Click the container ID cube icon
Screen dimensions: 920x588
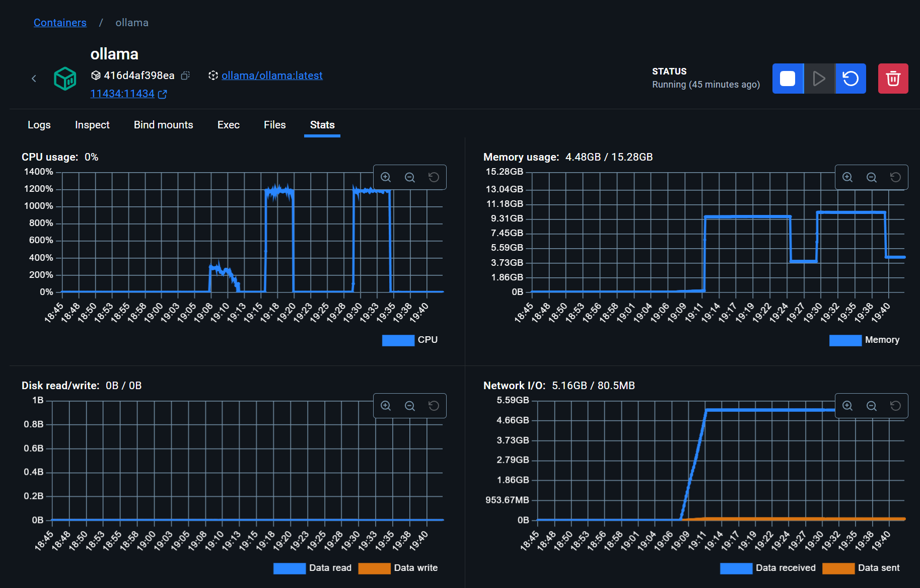96,76
